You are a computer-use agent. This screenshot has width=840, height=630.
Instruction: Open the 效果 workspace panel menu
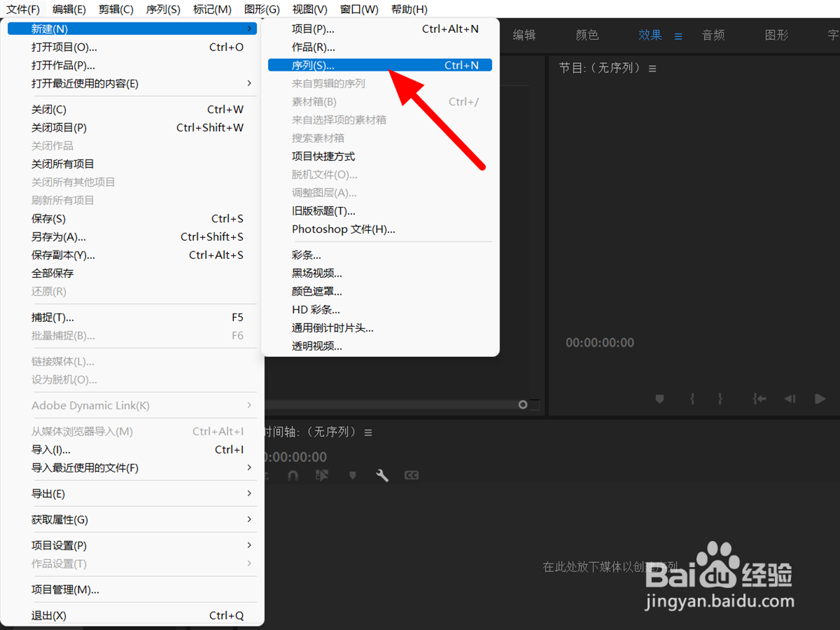(x=678, y=35)
